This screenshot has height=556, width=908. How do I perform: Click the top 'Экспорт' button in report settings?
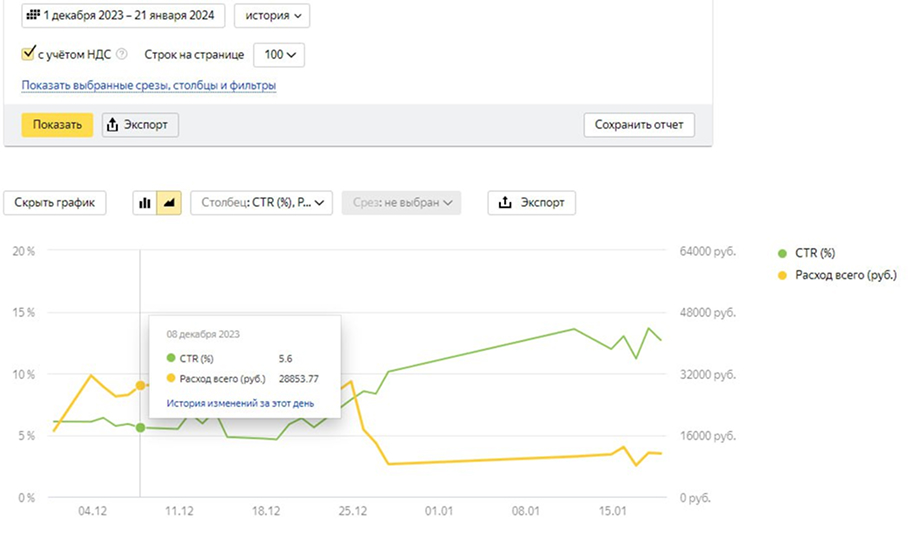[141, 125]
